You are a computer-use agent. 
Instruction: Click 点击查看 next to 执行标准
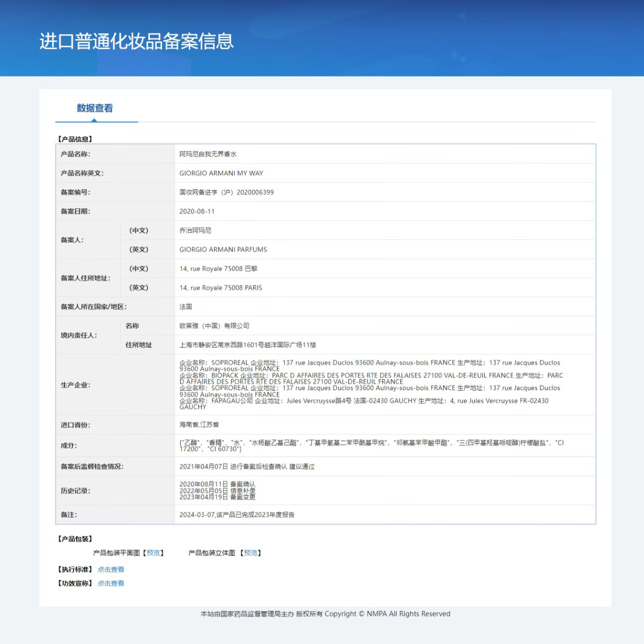pyautogui.click(x=111, y=569)
